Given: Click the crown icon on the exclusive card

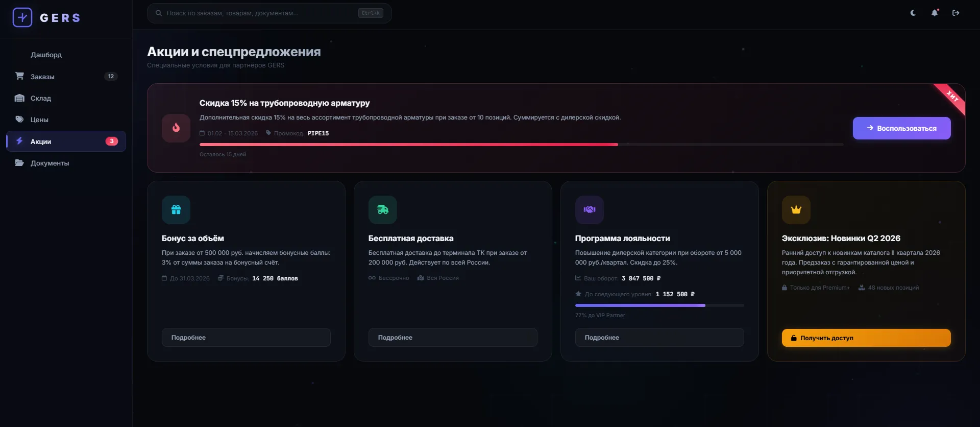Looking at the screenshot, I should [x=796, y=209].
